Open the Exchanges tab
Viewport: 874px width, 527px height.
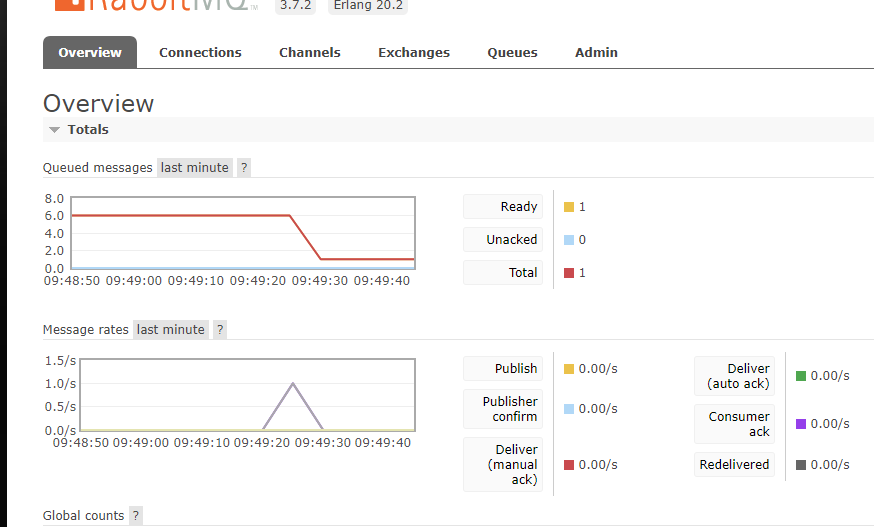click(x=414, y=52)
